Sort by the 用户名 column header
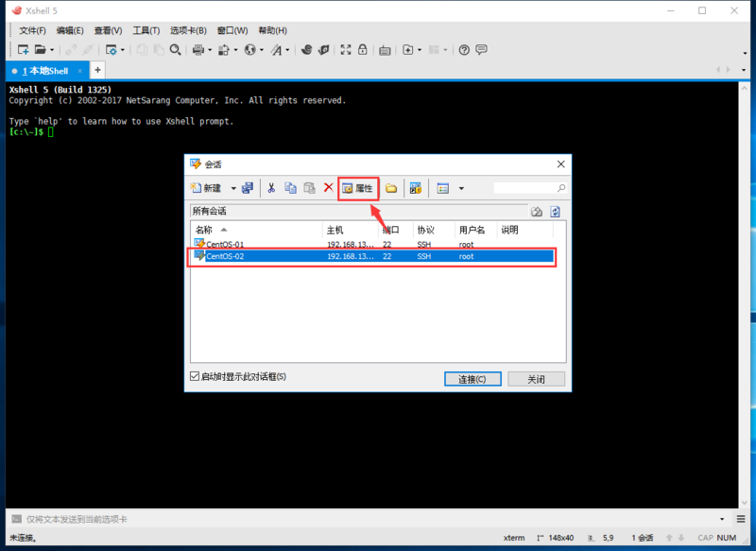The image size is (756, 551). click(x=476, y=230)
